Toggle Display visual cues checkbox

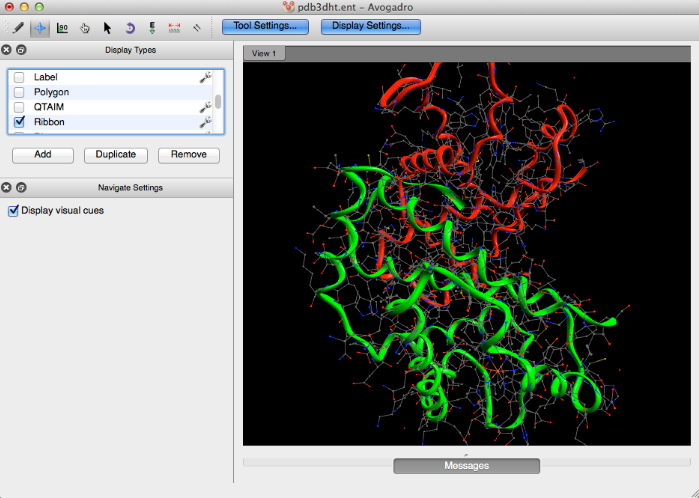click(13, 210)
